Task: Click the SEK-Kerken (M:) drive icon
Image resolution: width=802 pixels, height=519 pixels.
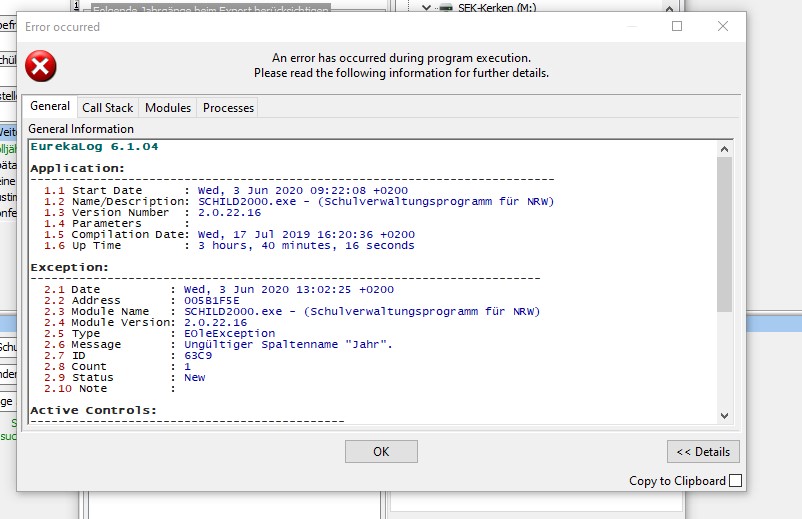Action: 448,7
